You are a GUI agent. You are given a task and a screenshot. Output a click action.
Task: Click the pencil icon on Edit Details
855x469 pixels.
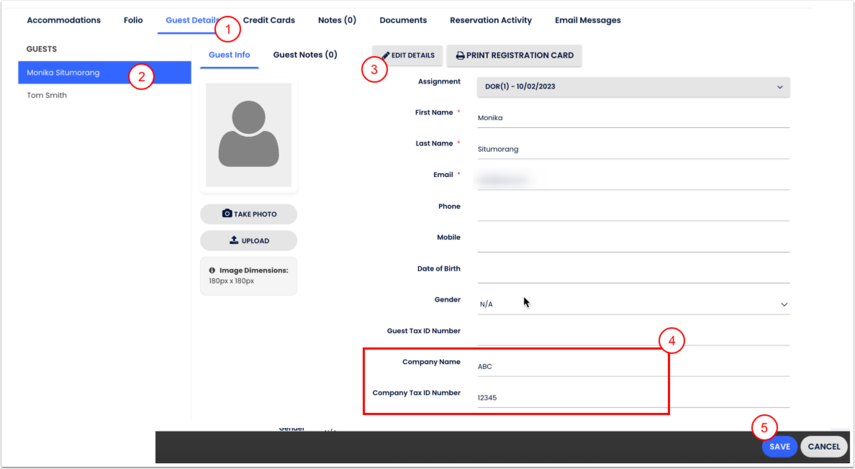(x=386, y=56)
